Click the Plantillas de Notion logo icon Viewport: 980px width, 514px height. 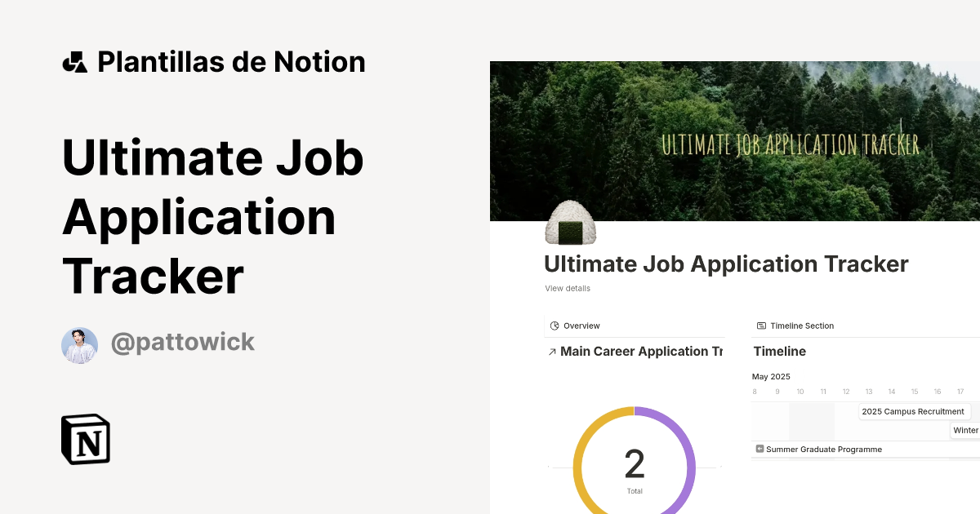click(x=76, y=61)
